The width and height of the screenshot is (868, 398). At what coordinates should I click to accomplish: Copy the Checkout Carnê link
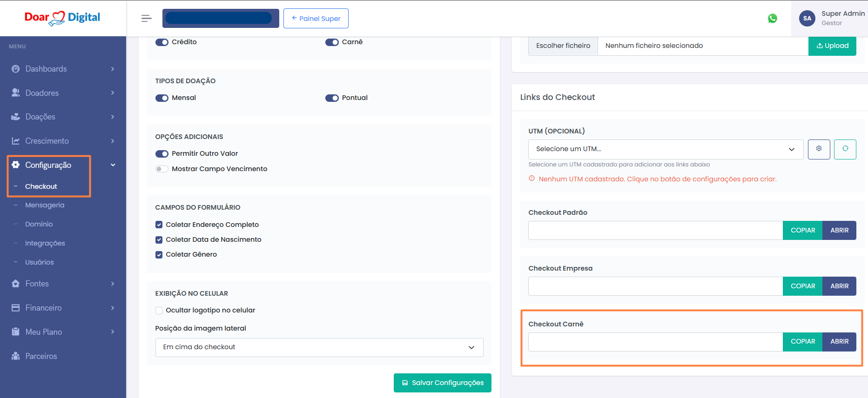[x=802, y=342]
